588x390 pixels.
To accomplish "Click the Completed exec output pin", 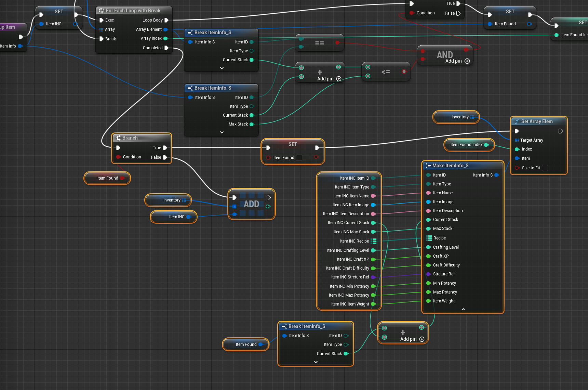I will 166,48.
